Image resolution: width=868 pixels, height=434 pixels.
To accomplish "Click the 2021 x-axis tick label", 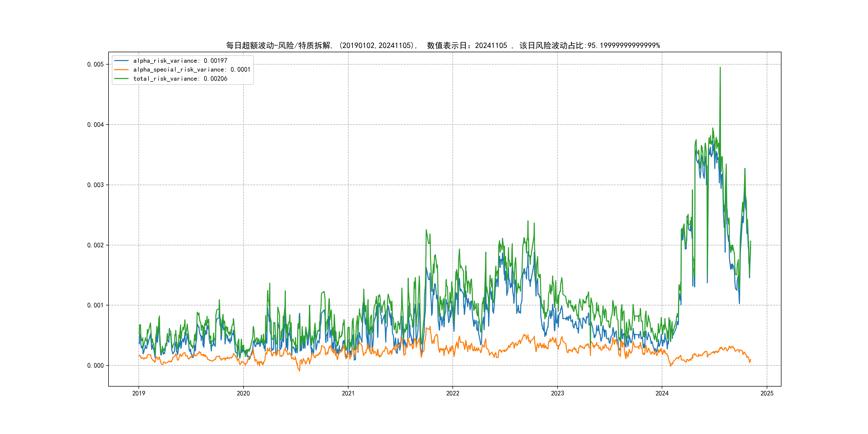I will coord(348,393).
